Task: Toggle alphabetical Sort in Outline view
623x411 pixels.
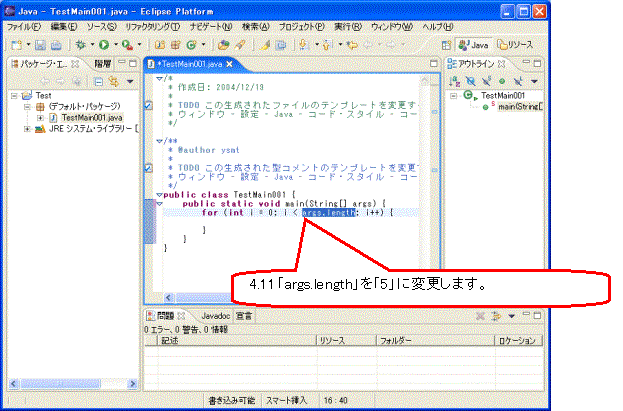Action: pos(454,81)
